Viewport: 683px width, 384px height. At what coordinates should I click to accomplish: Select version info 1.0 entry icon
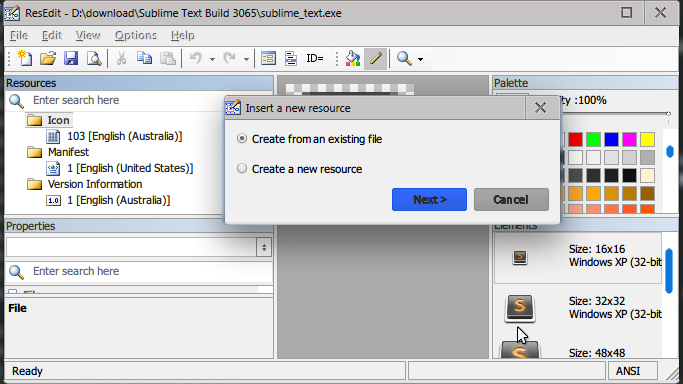coord(53,200)
